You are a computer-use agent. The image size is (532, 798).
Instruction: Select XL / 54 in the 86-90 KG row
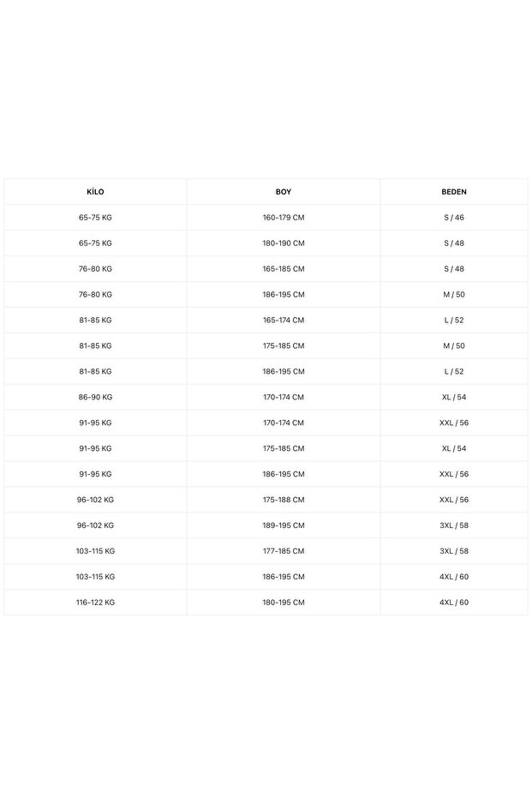[453, 398]
